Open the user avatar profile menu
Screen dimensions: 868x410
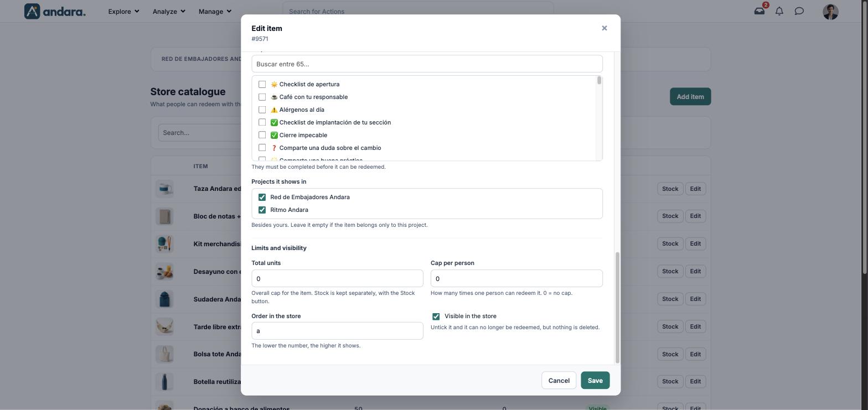tap(830, 12)
